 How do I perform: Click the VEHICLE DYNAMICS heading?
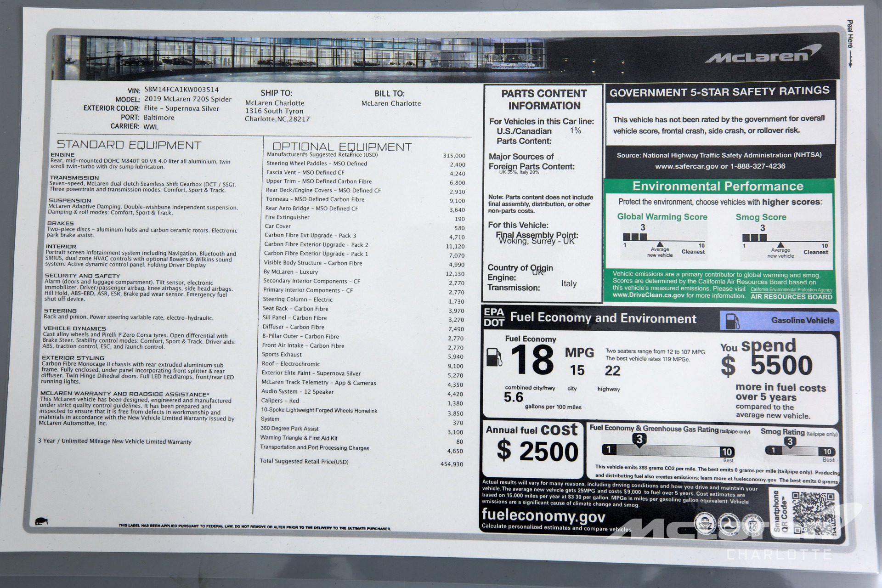tap(74, 328)
